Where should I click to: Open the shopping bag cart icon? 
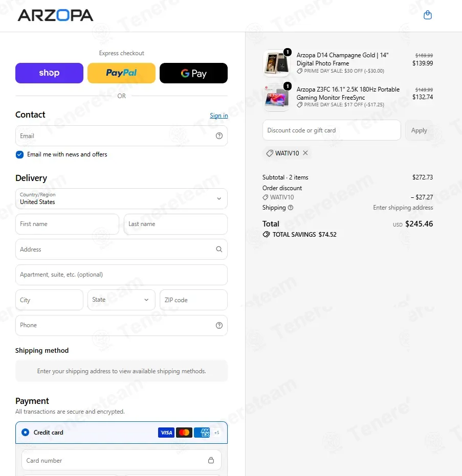point(427,15)
